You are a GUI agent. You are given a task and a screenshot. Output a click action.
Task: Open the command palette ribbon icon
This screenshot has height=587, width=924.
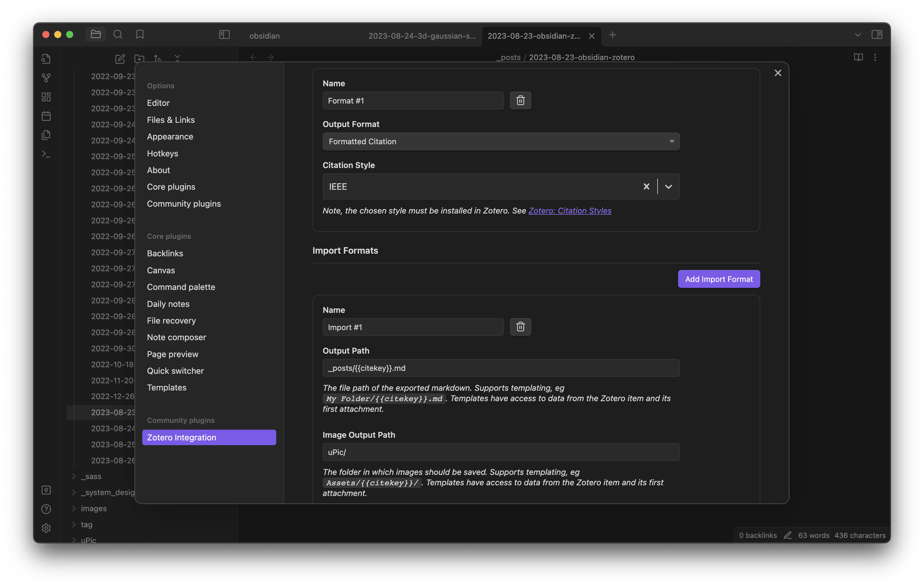tap(46, 154)
